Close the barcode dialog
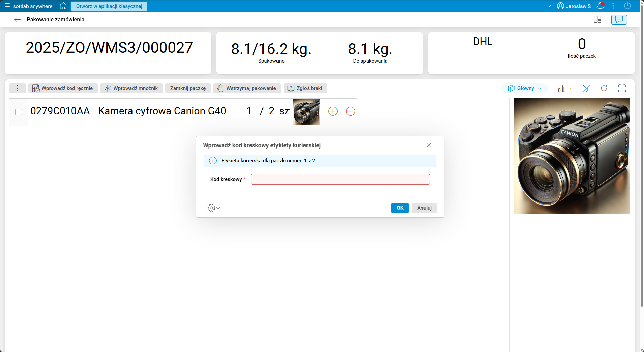This screenshot has width=644, height=352. click(429, 145)
